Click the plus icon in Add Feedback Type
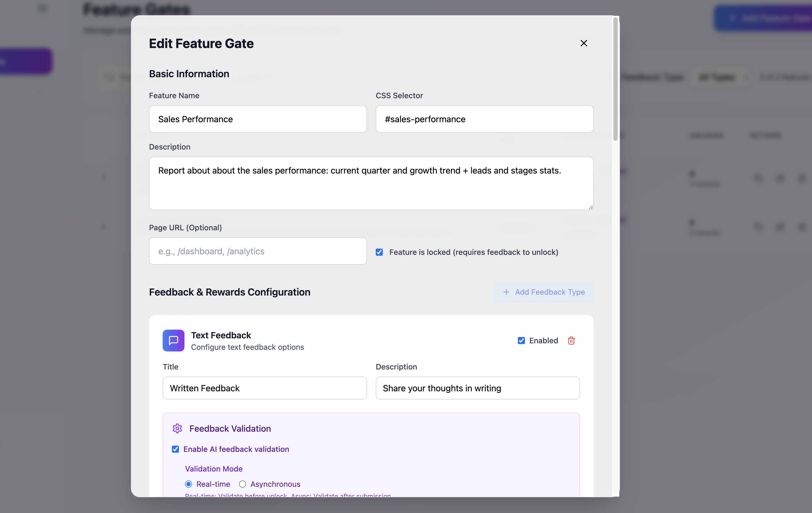812x513 pixels. click(506, 292)
